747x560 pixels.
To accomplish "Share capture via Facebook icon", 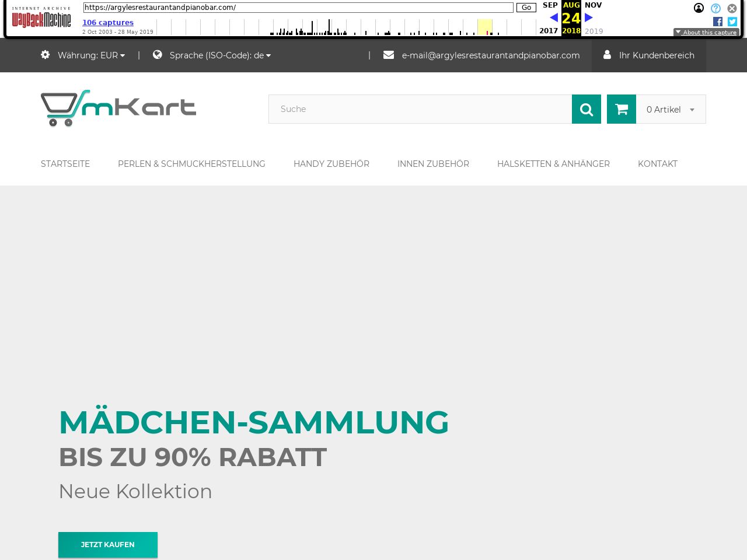I will coord(717,22).
